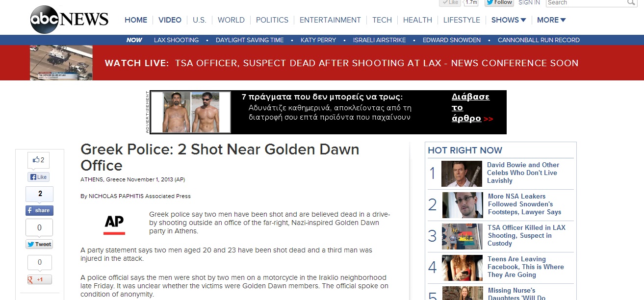Screen dimensions: 644x300
Task: Click the Facebook like count 1.7m bubble
Action: 471,3
